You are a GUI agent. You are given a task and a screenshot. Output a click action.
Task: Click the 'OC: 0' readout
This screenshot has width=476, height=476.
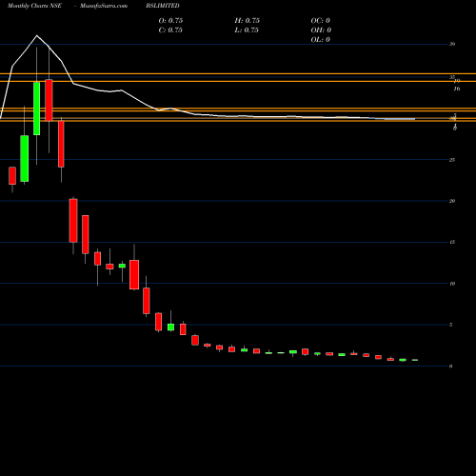[x=321, y=21]
